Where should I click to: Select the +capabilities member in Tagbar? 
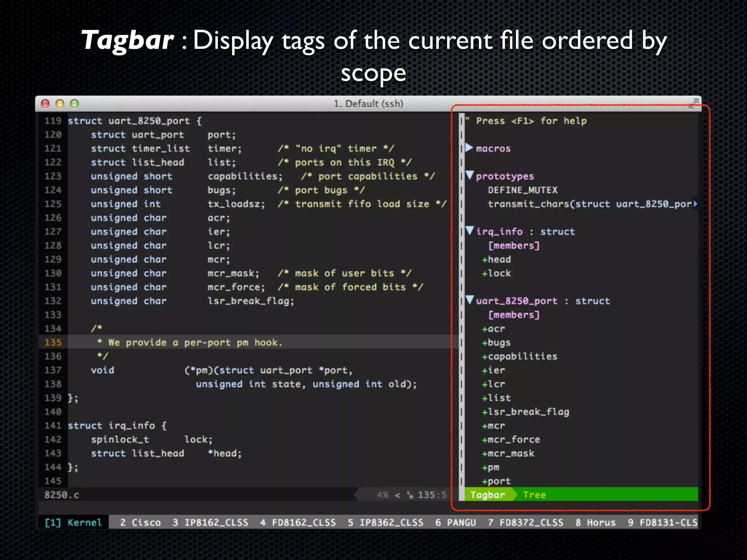520,357
